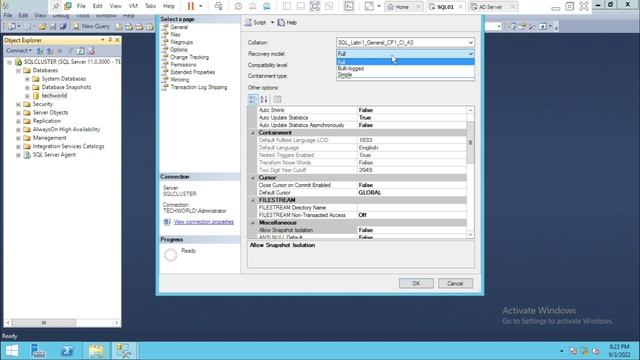640x360 pixels.
Task: Click the VMware send Ctrl+Alt+Del printer-like icon
Action: tap(218, 6)
